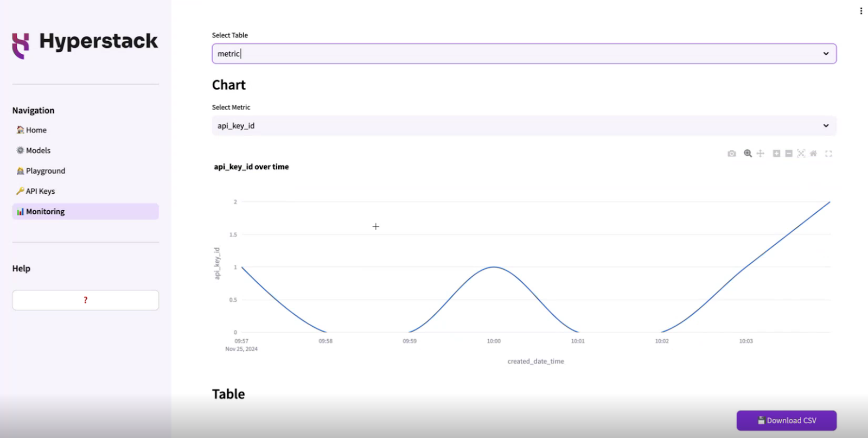868x438 pixels.
Task: Select the zoom tool on the chart
Action: point(747,154)
